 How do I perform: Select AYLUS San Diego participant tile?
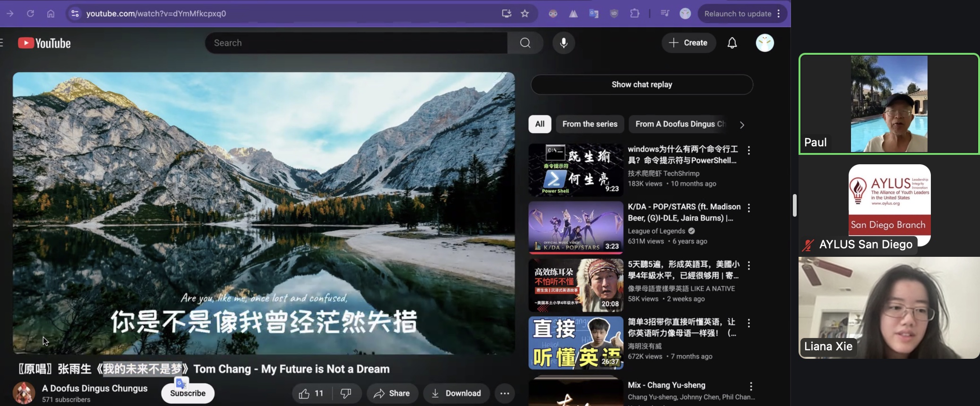(889, 205)
